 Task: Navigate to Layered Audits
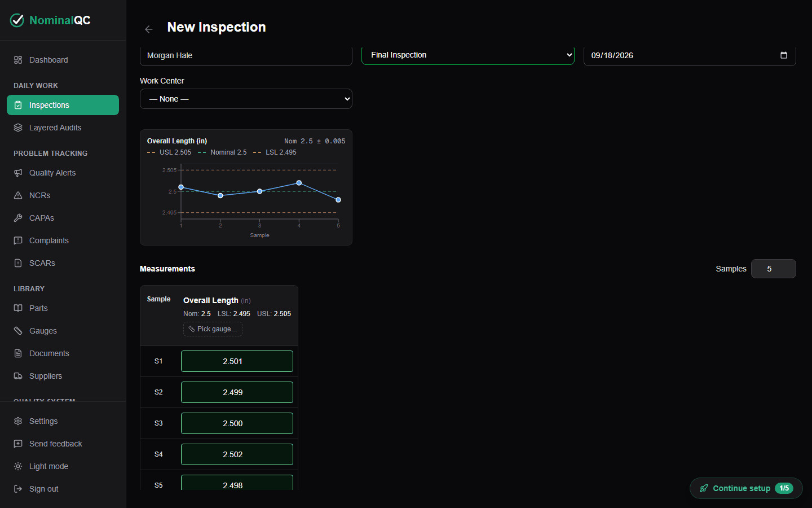click(x=63, y=128)
